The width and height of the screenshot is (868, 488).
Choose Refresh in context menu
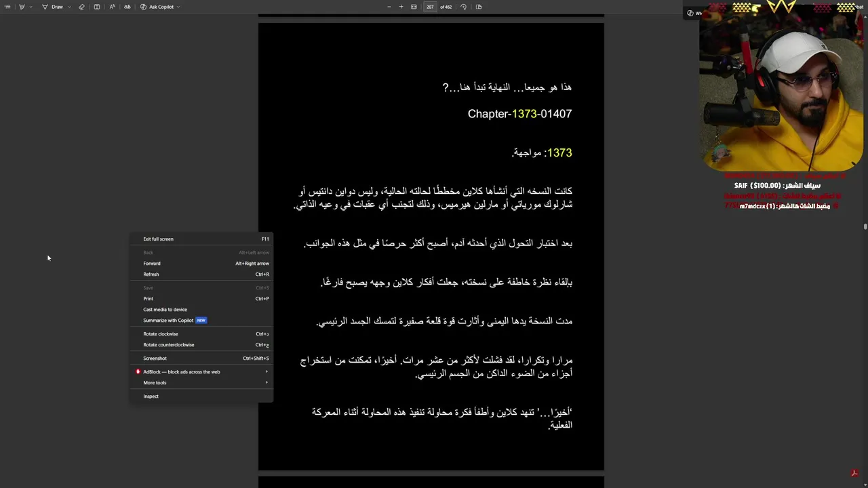[x=202, y=274]
